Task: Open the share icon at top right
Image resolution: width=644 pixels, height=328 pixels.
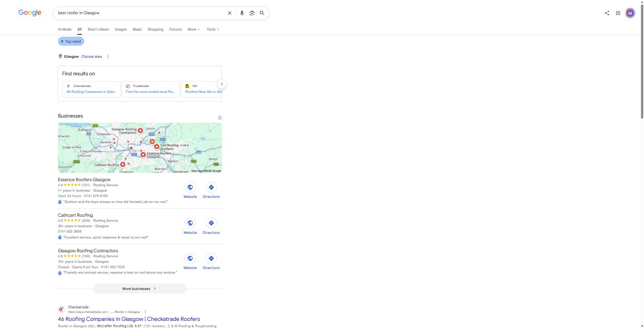Action: click(607, 13)
